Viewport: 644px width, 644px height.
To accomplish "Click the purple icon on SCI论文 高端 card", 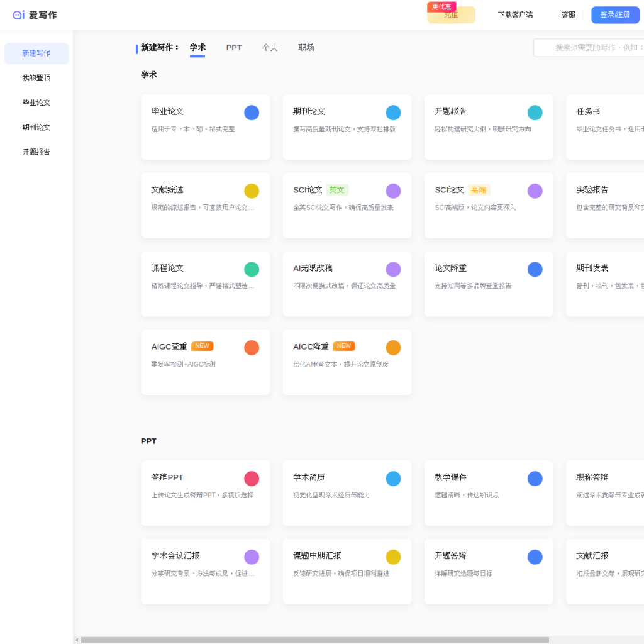I will click(x=535, y=191).
